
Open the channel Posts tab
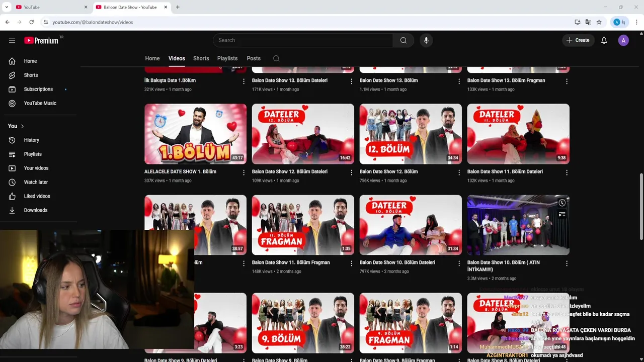pos(254,58)
